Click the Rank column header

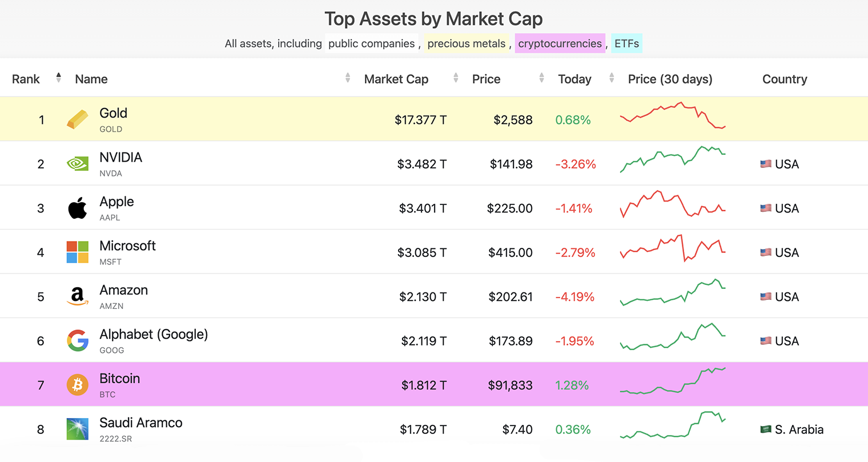(x=26, y=79)
